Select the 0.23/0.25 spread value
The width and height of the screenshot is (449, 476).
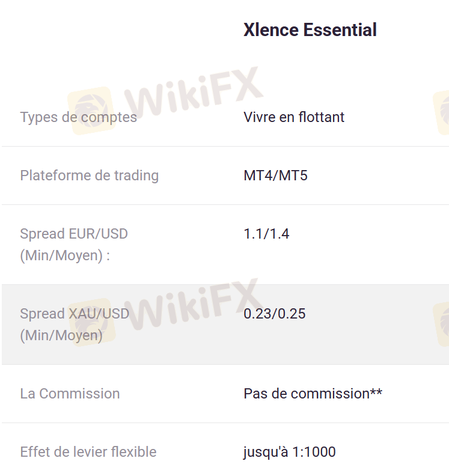coord(274,314)
